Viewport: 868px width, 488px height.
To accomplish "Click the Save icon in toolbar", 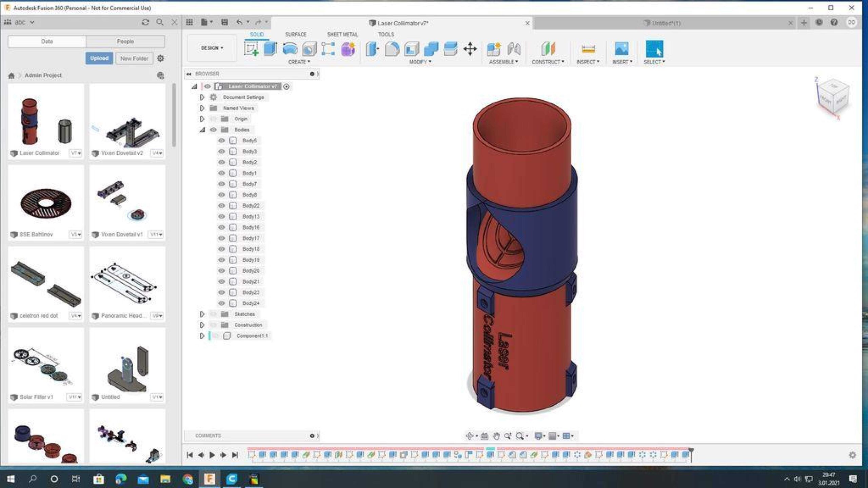I will click(x=224, y=22).
